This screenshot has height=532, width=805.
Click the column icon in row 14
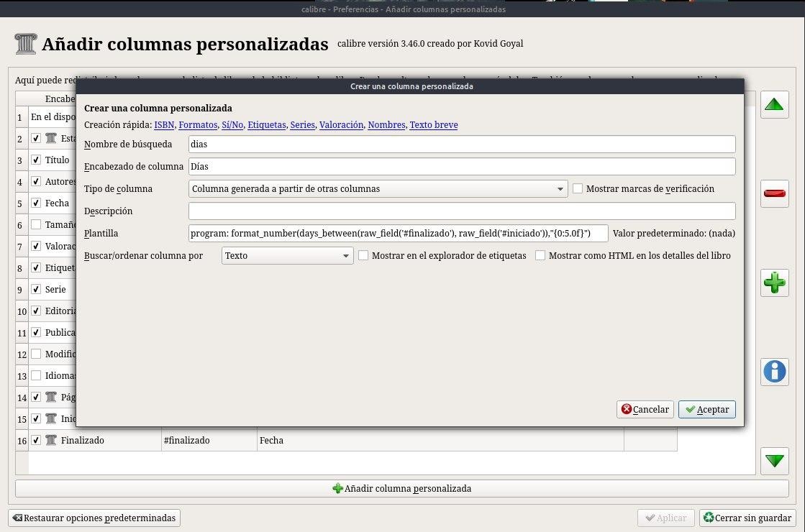(x=51, y=397)
